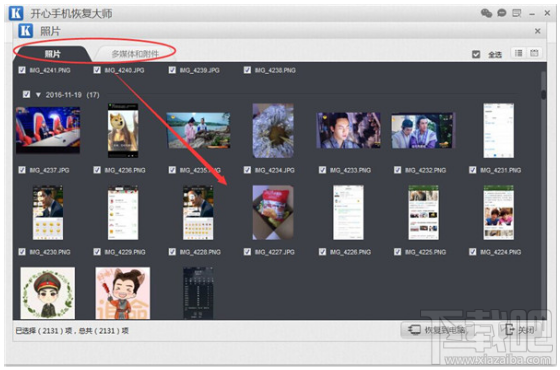Screen dimensions: 560x370
Task: Open the WeChat icon in title bar
Action: point(486,13)
